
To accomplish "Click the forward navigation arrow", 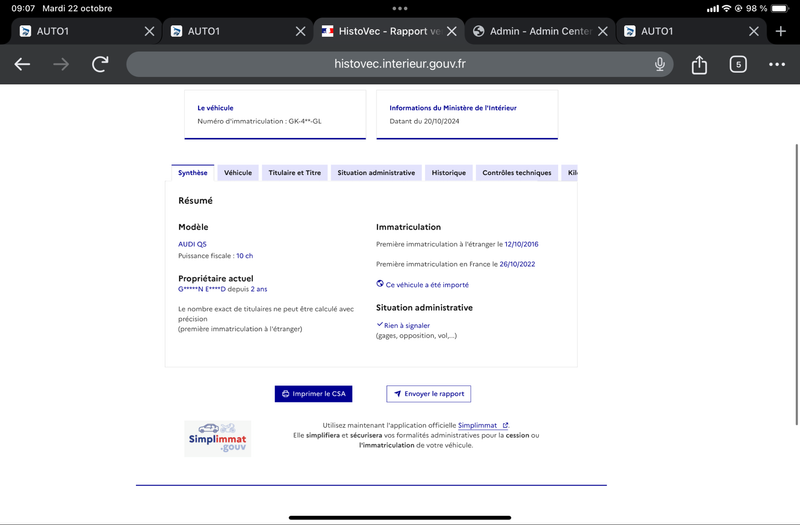I will (x=61, y=64).
